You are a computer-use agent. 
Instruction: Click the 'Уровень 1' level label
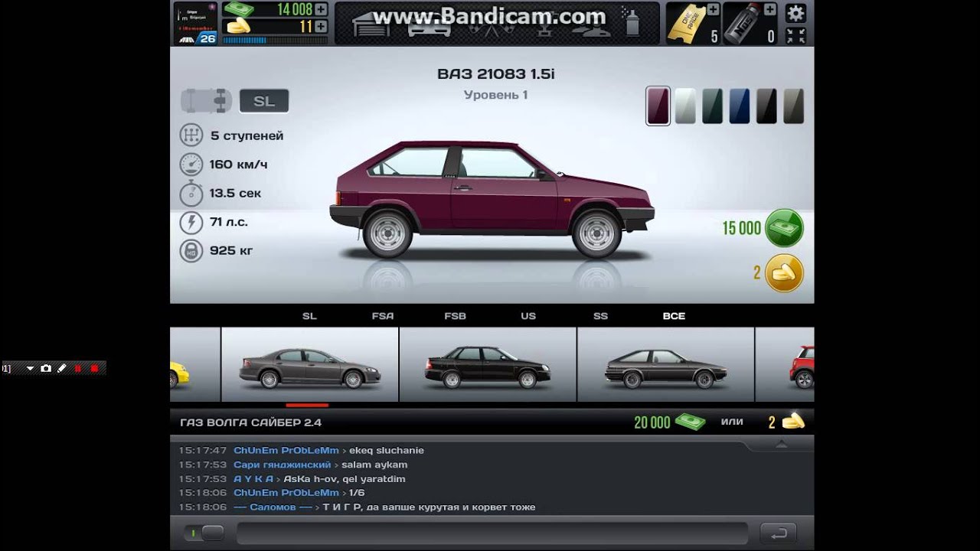click(x=495, y=95)
